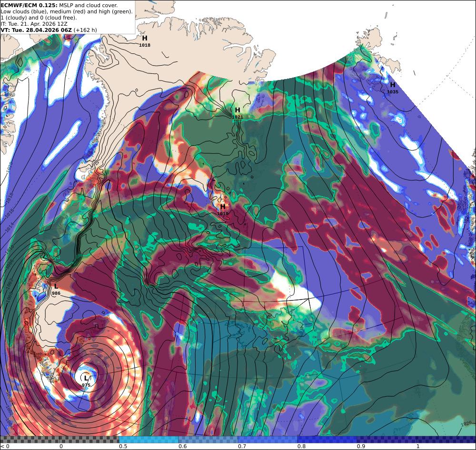Click the H marker above 1035
This screenshot has width=476, height=450.
pos(393,85)
